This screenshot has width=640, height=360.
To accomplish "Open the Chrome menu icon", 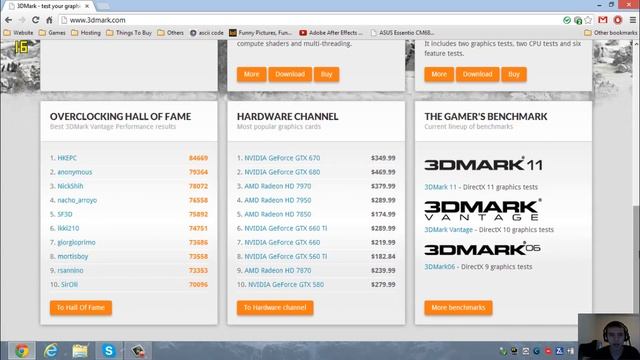I will pos(632,20).
